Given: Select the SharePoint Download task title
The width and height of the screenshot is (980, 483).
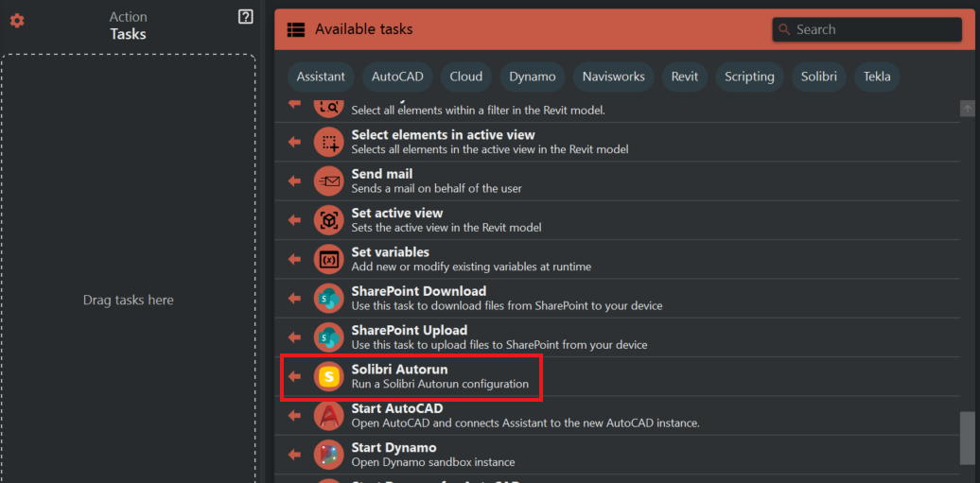Looking at the screenshot, I should pyautogui.click(x=419, y=290).
